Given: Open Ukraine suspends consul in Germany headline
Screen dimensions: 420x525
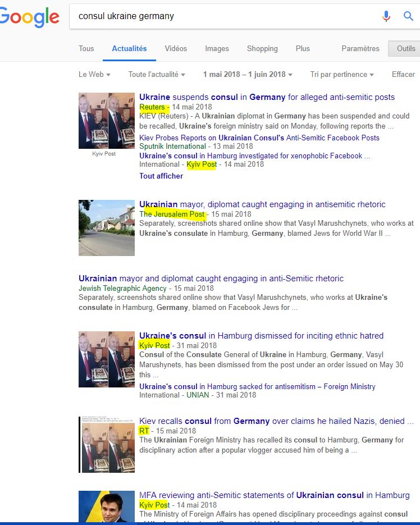Looking at the screenshot, I should coord(267,97).
